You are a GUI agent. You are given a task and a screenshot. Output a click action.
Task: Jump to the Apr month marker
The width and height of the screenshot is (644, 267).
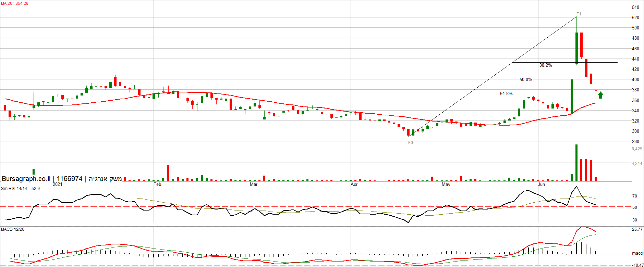(354, 185)
